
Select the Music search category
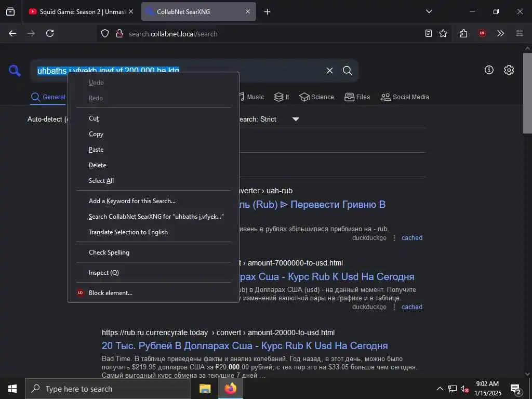[x=251, y=97]
